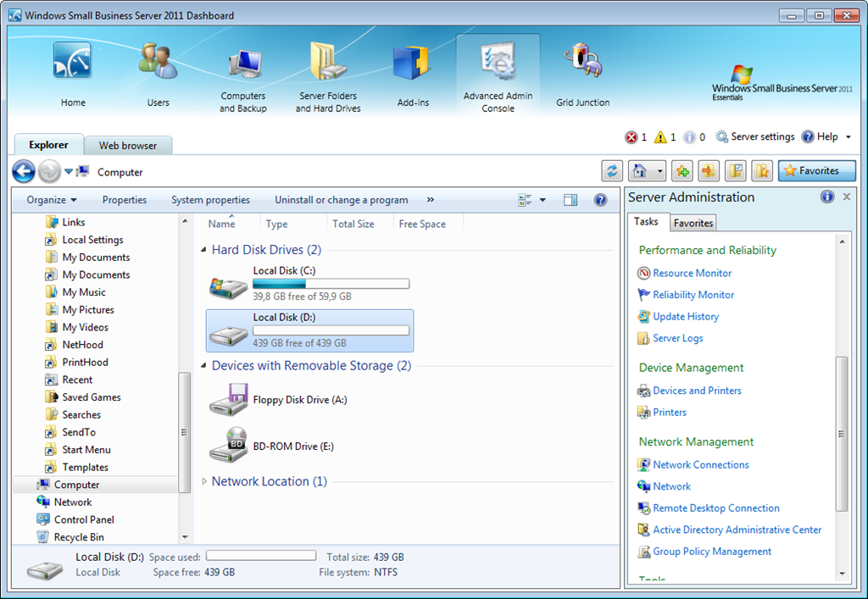Viewport: 868px width, 599px height.
Task: Open Server Logs link
Action: tap(677, 338)
